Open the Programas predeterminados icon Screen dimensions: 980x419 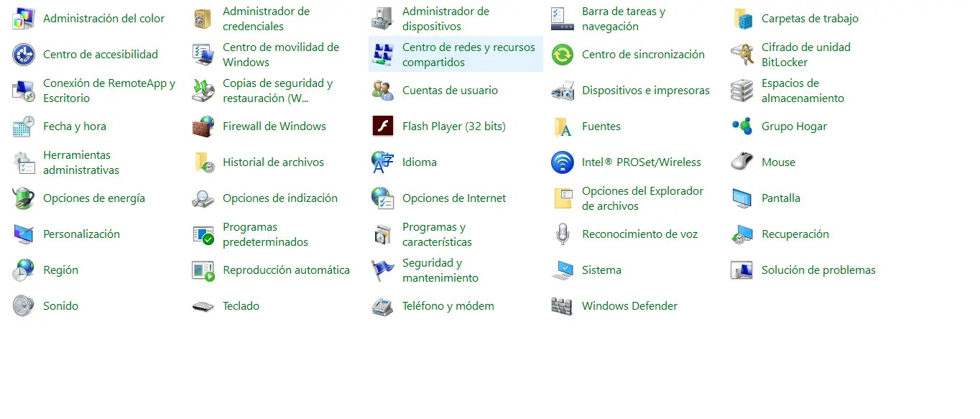[x=203, y=234]
